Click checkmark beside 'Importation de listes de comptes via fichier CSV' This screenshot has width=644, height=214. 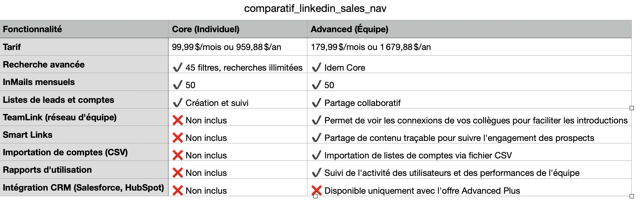tap(316, 155)
